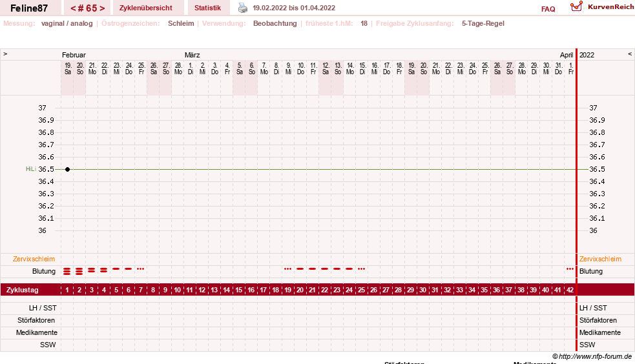Open the Zyklenübersicht tab
This screenshot has width=635, height=364.
(x=146, y=8)
